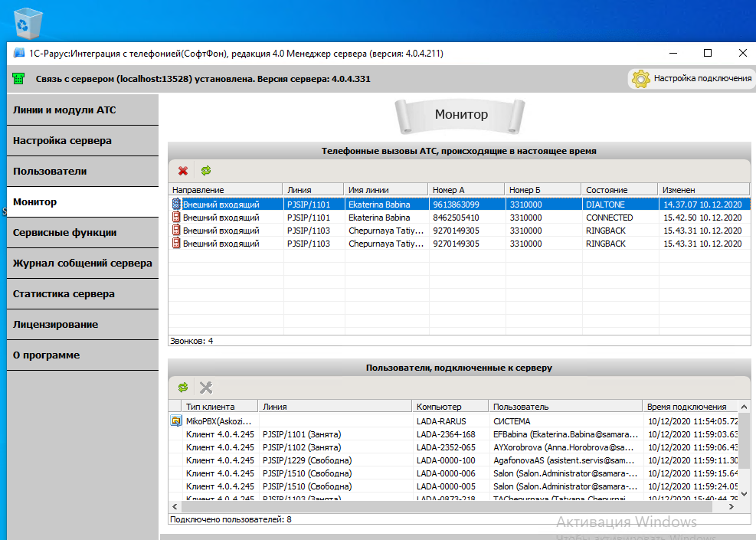Maximize the server manager window
This screenshot has height=540, width=756.
click(x=708, y=53)
